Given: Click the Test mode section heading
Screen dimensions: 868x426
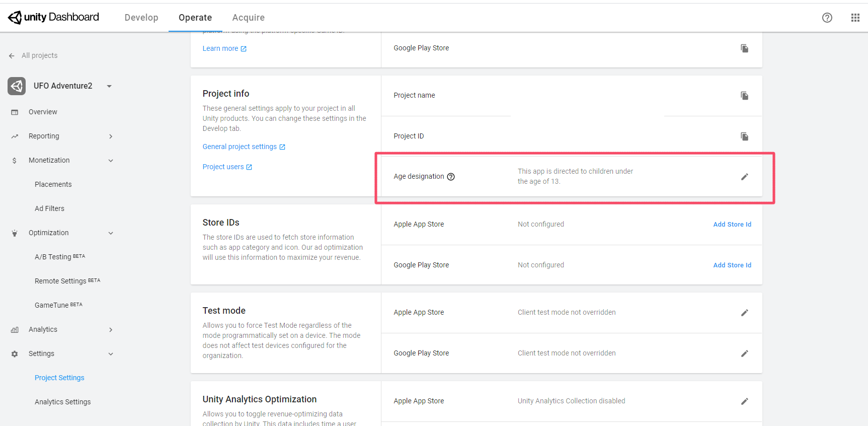Looking at the screenshot, I should click(x=224, y=311).
